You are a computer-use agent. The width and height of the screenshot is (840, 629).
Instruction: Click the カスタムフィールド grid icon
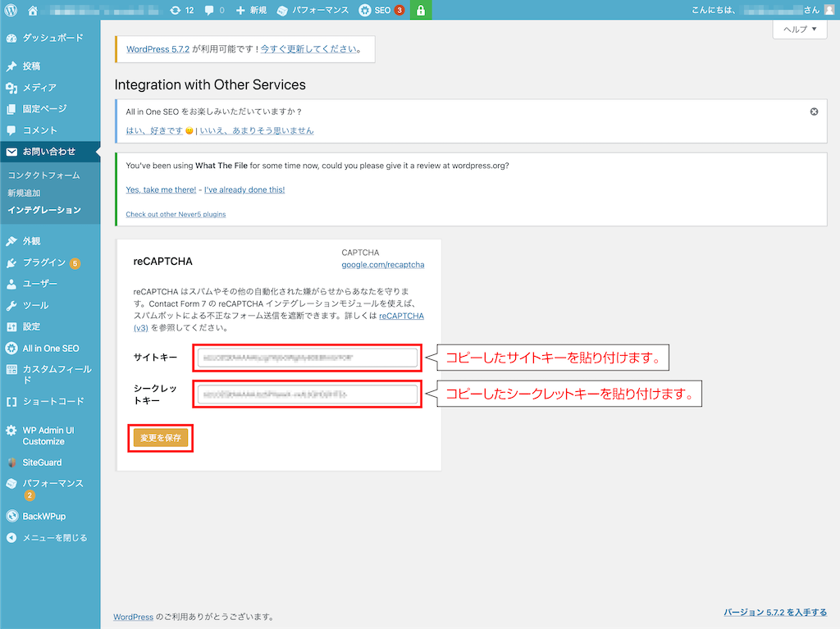tap(11, 369)
